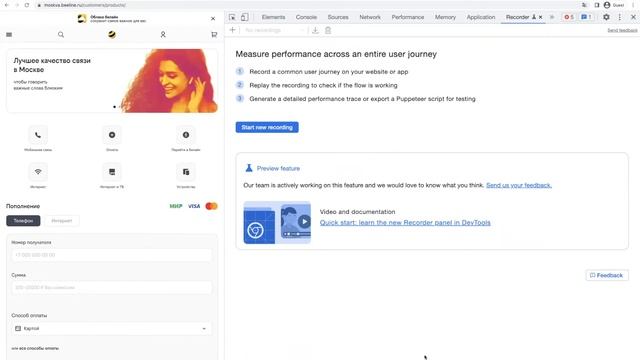Switch to the Elements tab

pos(273,17)
